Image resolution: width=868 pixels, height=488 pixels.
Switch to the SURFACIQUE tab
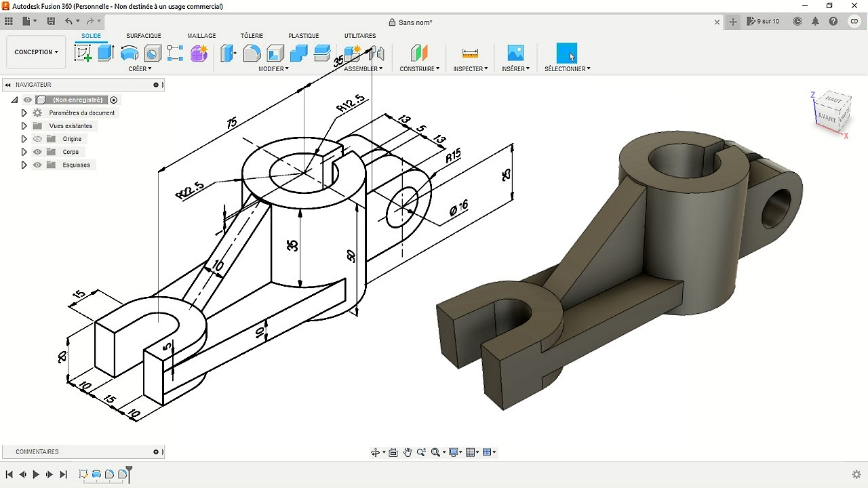(143, 36)
